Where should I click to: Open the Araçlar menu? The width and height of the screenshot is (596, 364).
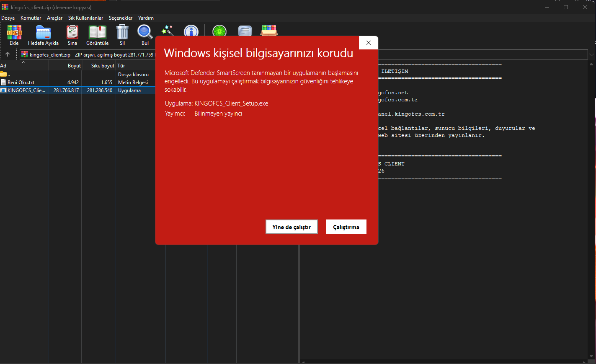[54, 18]
